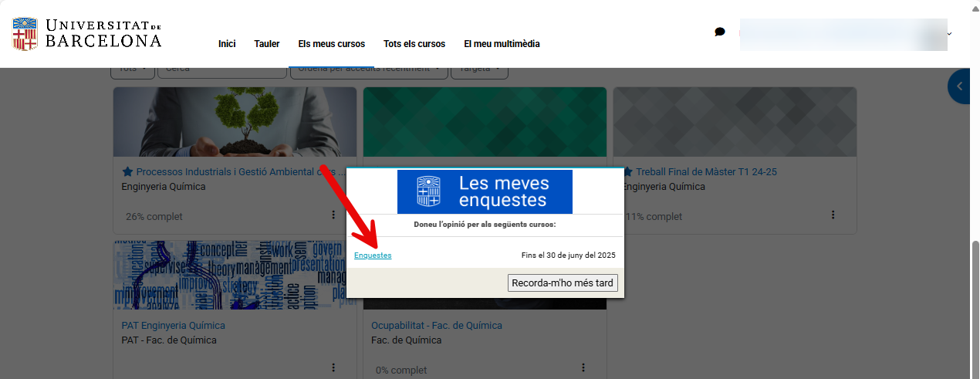This screenshot has height=379, width=980.
Task: Click the star icon beside Processos Industrials
Action: pyautogui.click(x=127, y=171)
